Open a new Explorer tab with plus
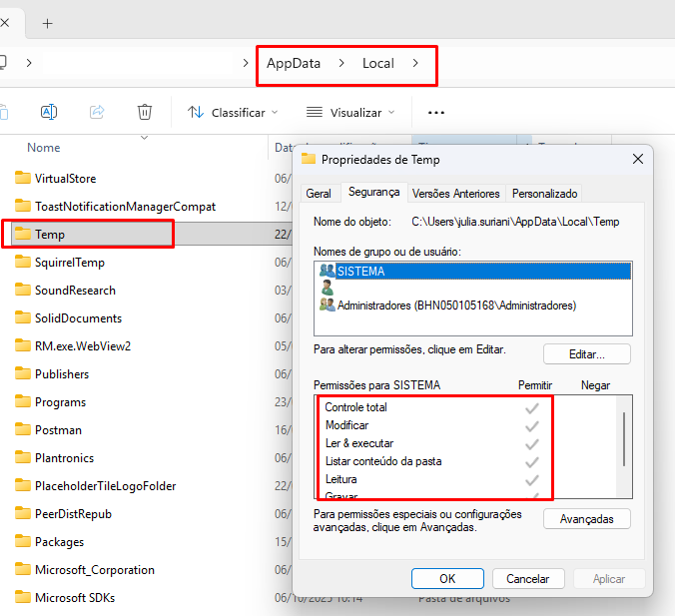 click(47, 23)
